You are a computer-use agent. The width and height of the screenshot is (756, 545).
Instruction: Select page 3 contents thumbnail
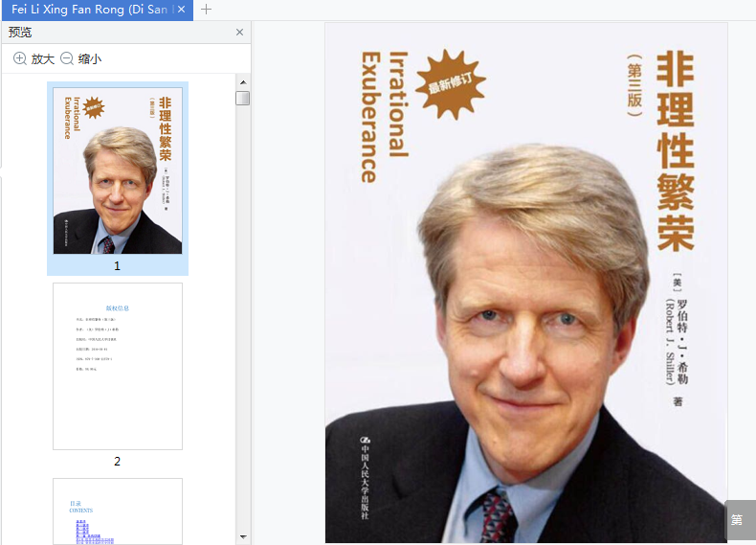(118, 511)
